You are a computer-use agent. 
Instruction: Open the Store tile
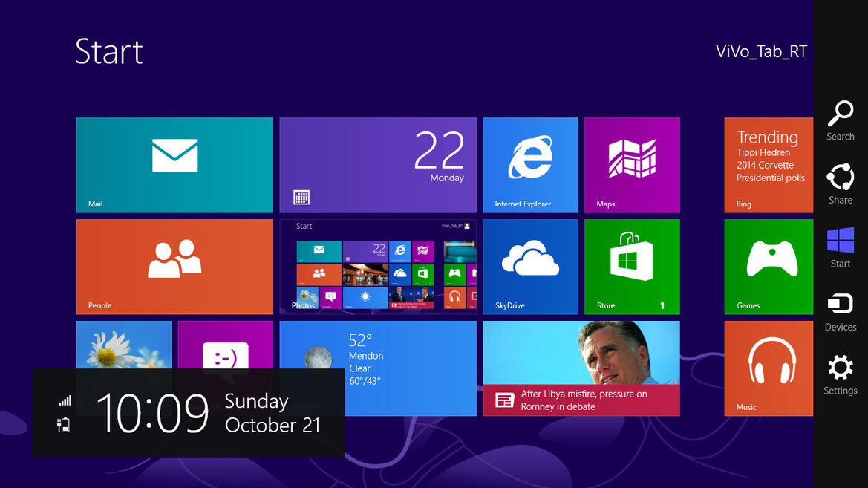pos(632,267)
